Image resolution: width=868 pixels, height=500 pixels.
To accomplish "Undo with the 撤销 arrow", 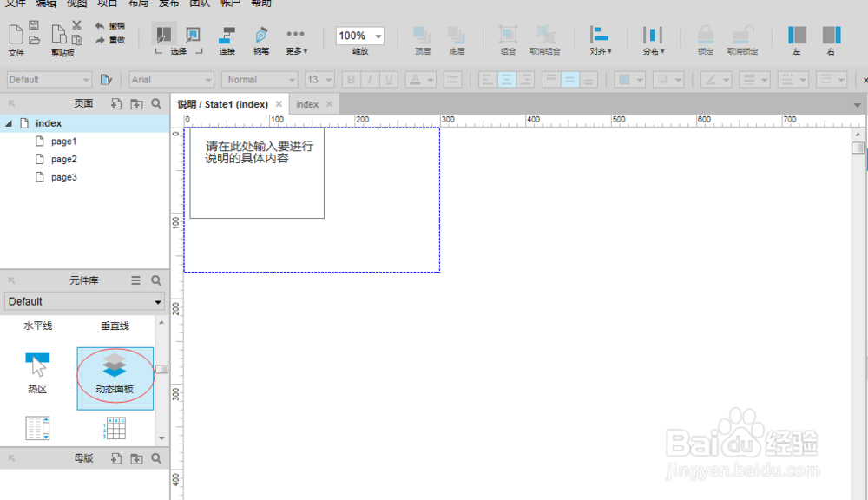I will pyautogui.click(x=109, y=26).
